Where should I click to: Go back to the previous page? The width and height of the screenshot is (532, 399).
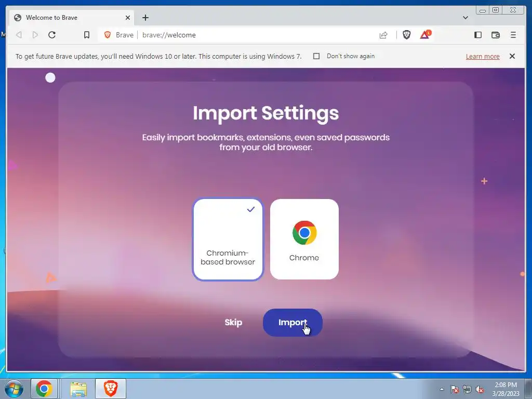coord(19,35)
